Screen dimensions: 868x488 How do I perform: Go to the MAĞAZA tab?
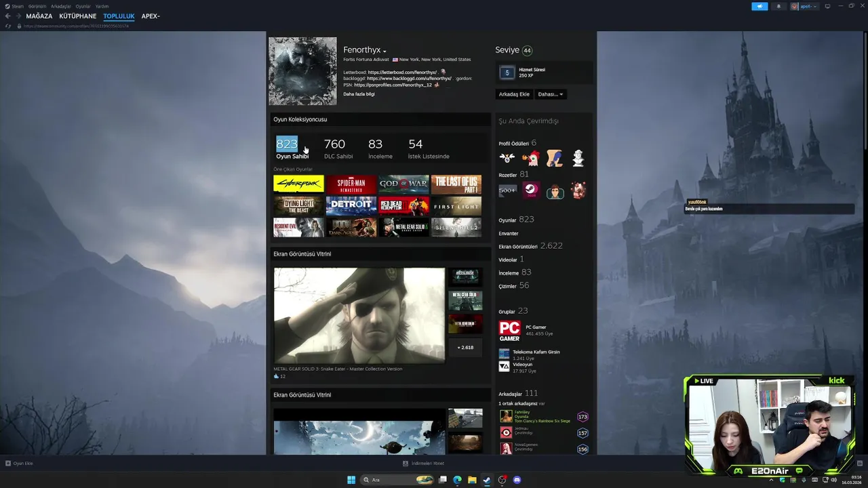39,16
